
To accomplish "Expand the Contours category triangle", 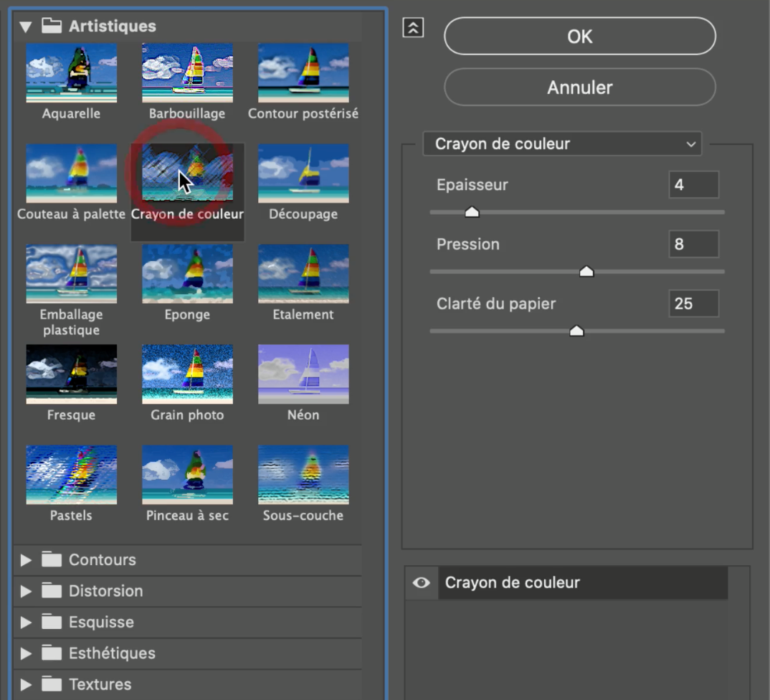I will [x=26, y=560].
